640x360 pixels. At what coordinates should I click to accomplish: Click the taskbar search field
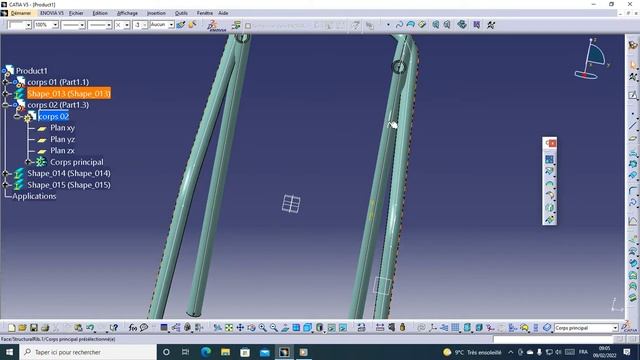[x=88, y=352]
